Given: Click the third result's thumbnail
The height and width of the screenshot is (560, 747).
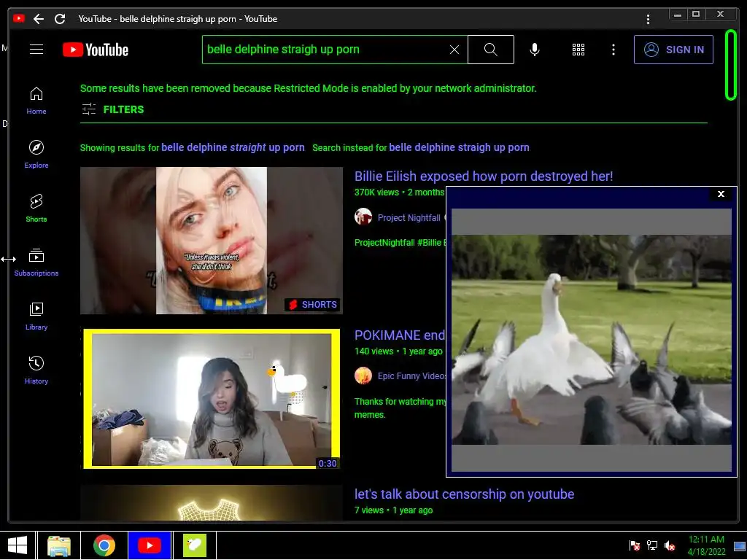Looking at the screenshot, I should click(212, 502).
